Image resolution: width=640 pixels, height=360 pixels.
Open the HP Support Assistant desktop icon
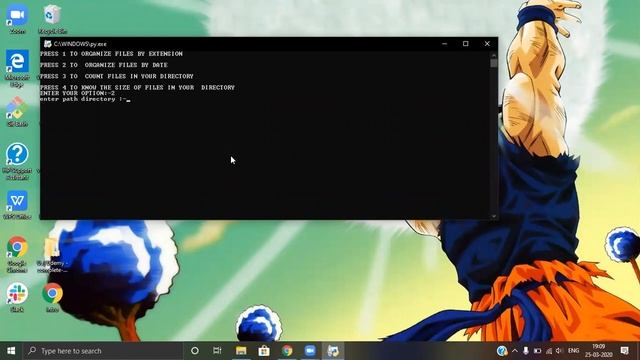17,160
